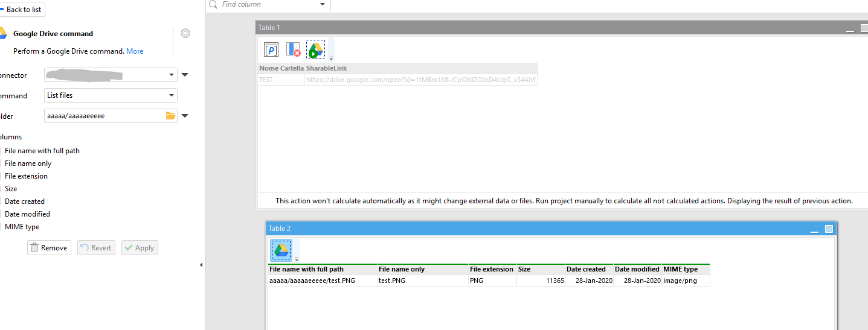The width and height of the screenshot is (868, 330).
Task: Click the Google Drive run action in Table 1
Action: click(315, 49)
